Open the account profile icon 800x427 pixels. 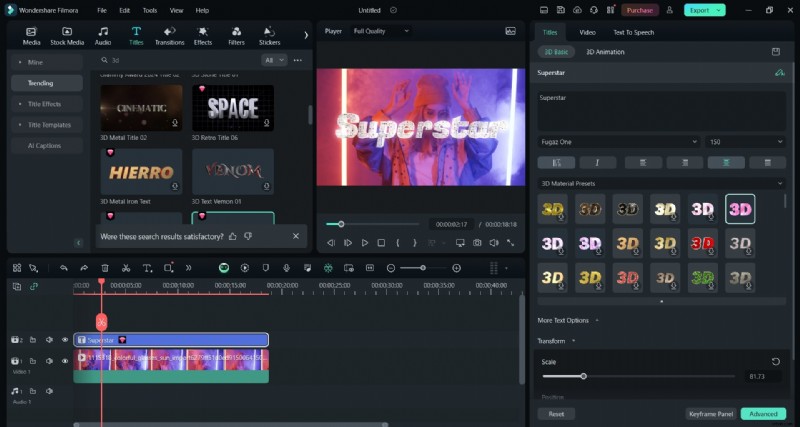669,10
